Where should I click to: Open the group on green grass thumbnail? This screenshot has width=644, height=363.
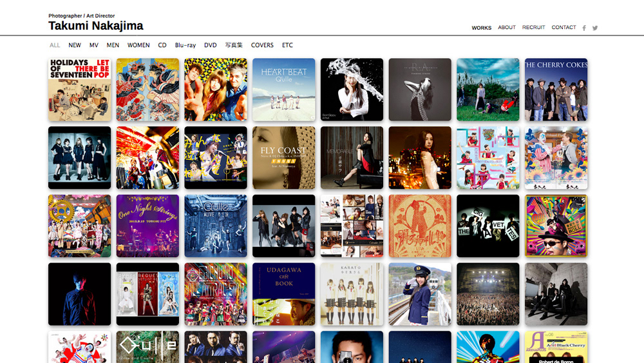(x=488, y=90)
